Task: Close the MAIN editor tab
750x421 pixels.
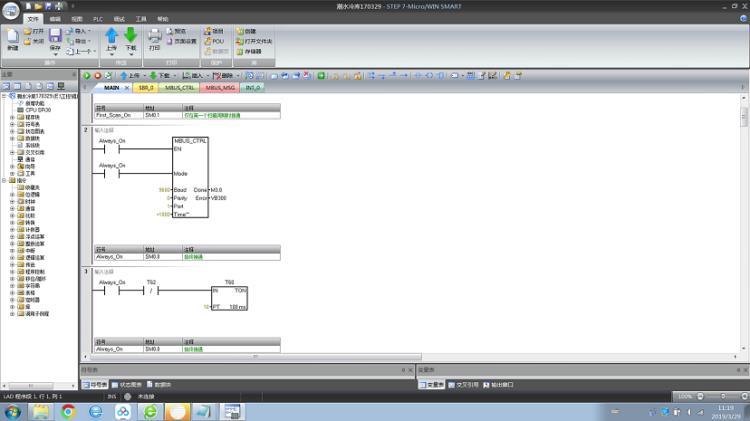Action: click(x=127, y=88)
